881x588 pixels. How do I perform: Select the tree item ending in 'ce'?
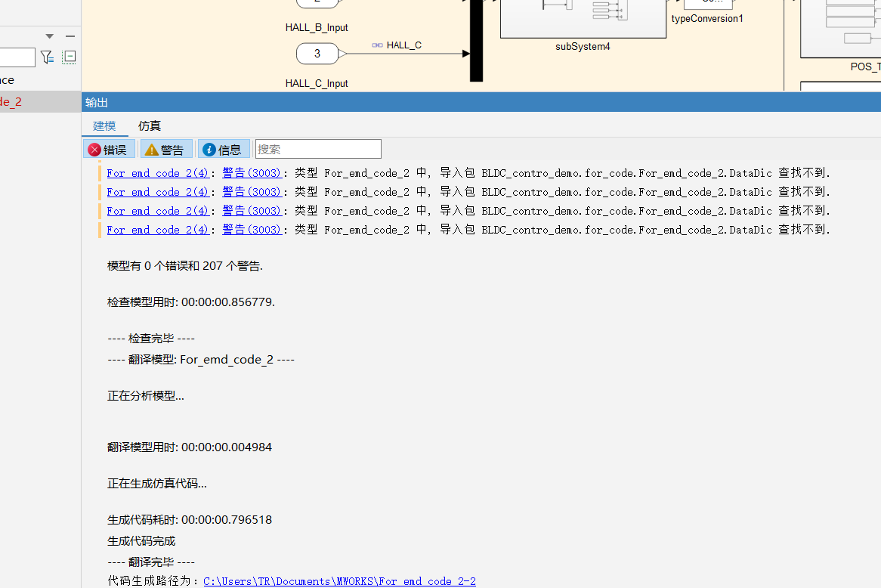8,80
